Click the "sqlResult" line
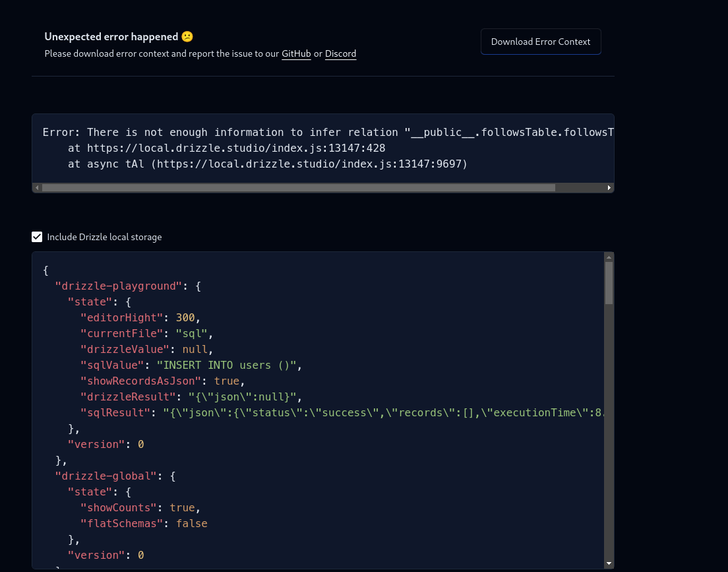Image resolution: width=728 pixels, height=572 pixels. click(x=342, y=412)
